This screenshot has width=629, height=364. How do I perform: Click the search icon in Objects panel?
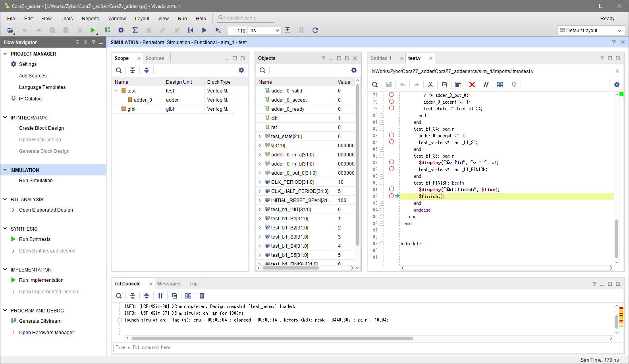click(262, 70)
